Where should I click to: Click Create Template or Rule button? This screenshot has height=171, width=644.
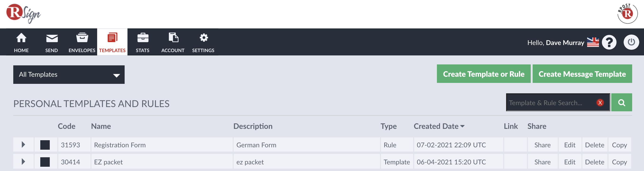point(484,74)
